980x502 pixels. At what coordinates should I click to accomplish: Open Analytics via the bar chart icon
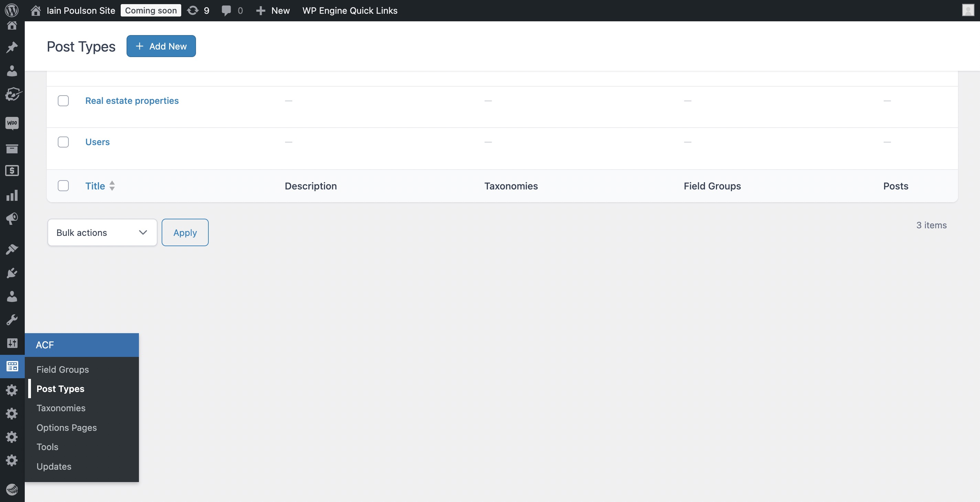(12, 195)
